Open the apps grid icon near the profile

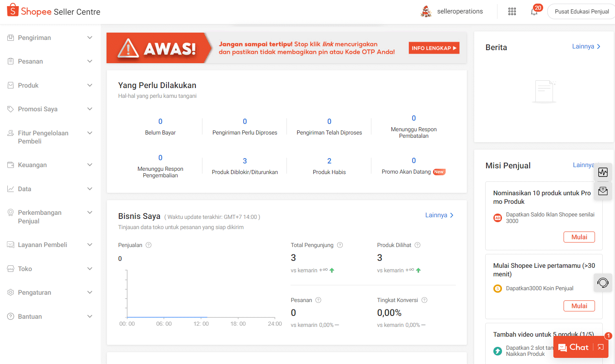512,11
